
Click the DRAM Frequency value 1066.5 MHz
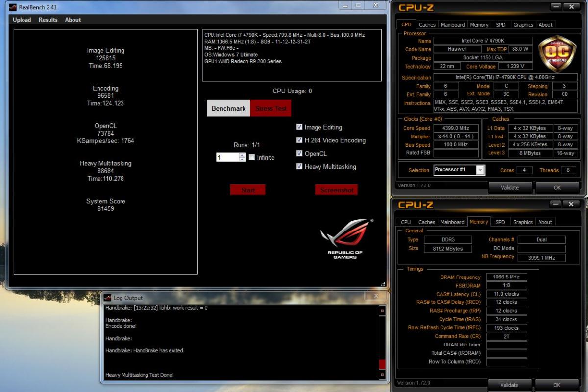point(507,277)
